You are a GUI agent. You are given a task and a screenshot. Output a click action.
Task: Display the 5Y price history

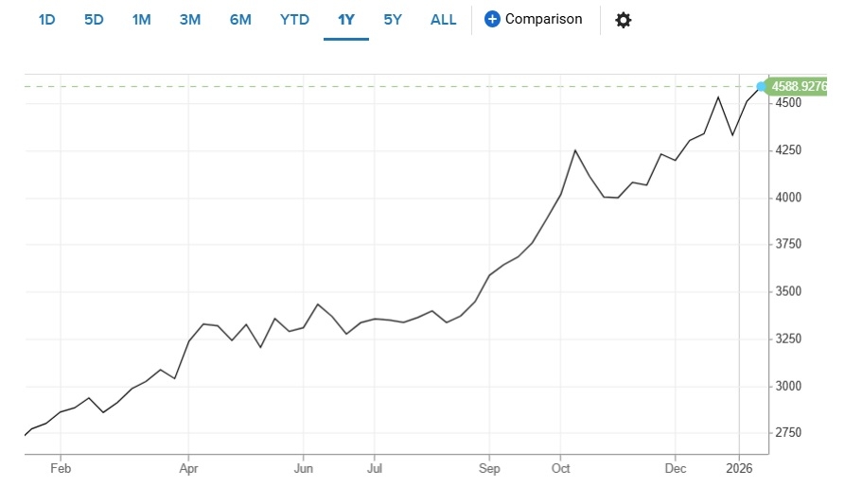point(393,20)
